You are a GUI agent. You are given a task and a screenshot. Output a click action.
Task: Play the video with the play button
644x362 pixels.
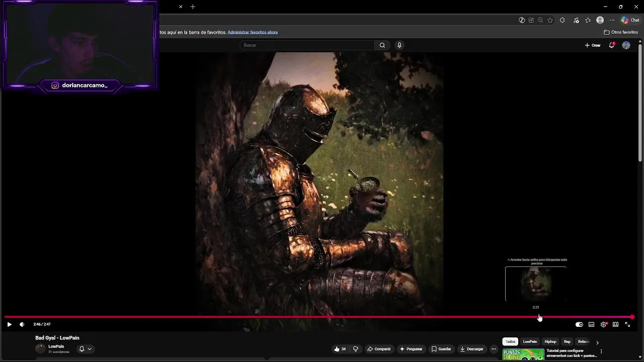point(9,324)
